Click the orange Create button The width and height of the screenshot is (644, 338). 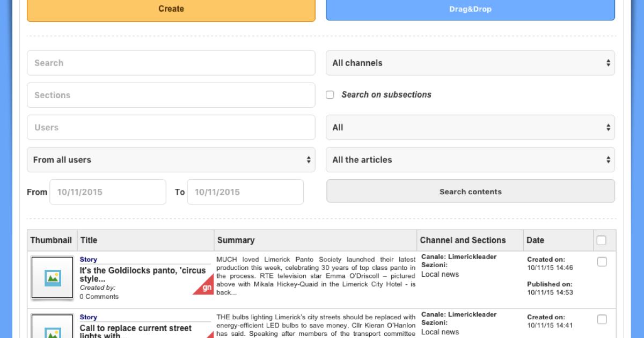point(171,9)
